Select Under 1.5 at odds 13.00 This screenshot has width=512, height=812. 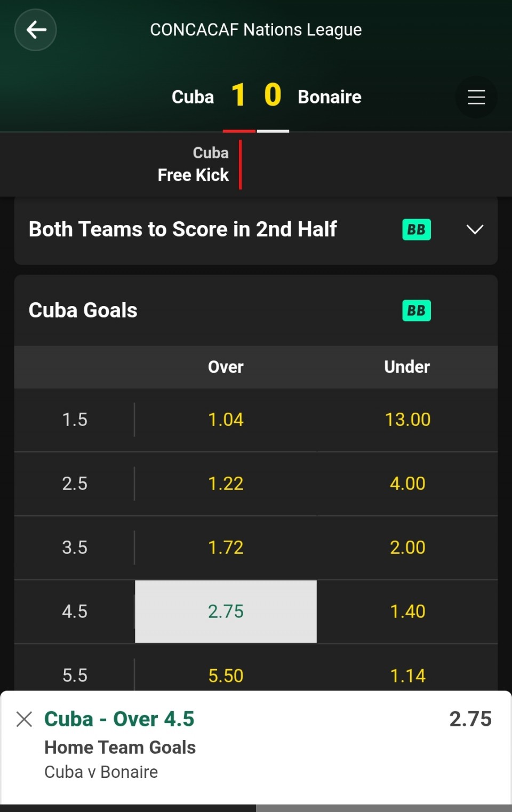point(407,420)
